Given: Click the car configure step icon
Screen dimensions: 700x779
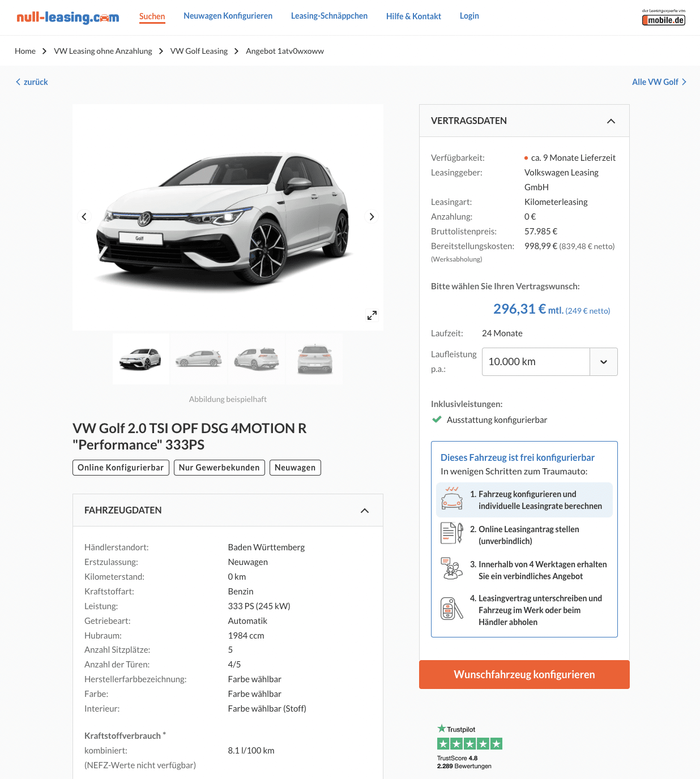Looking at the screenshot, I should [452, 498].
